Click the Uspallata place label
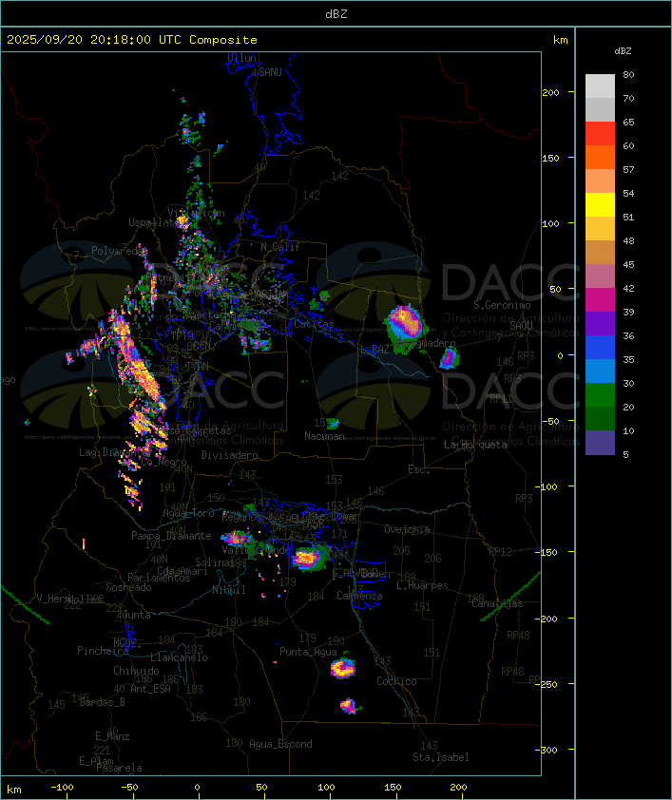This screenshot has width=672, height=800. click(x=152, y=222)
